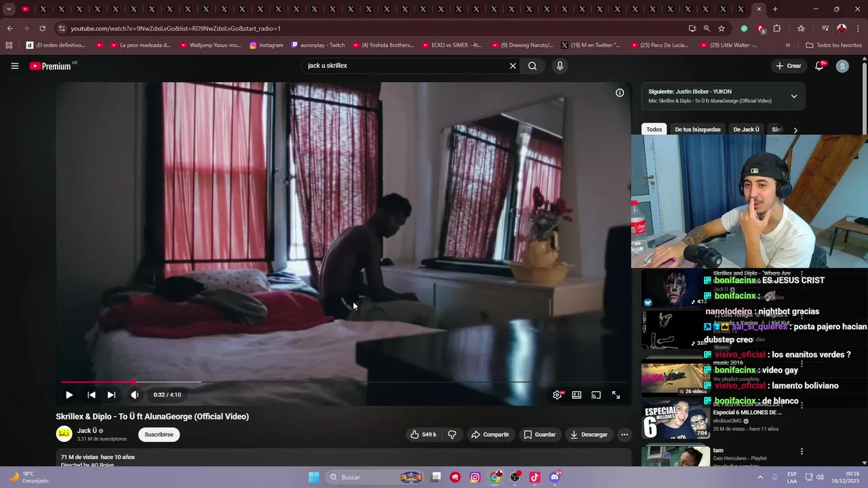Show more filter chips arrow
Screen dimensions: 868x488
pyautogui.click(x=795, y=130)
